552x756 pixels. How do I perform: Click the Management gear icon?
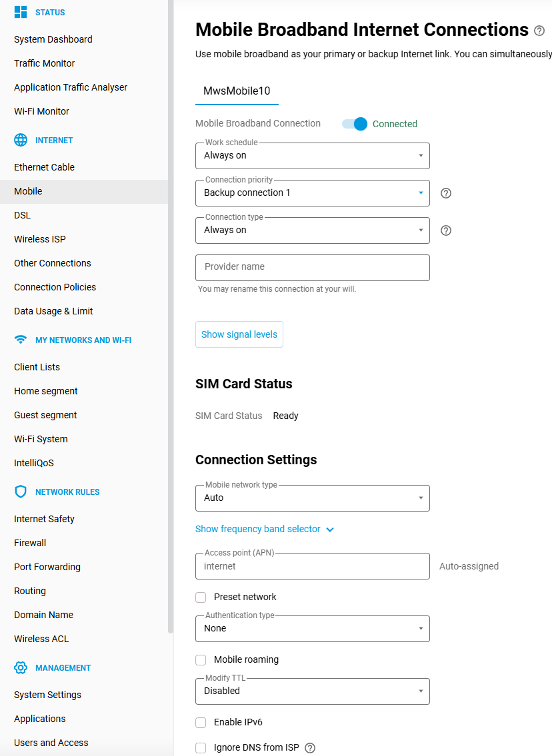pos(21,667)
